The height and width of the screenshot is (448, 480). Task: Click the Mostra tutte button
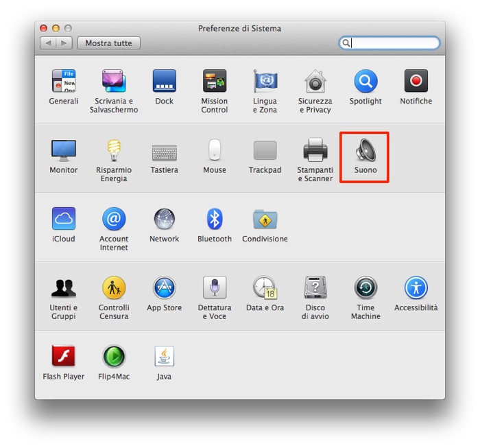[108, 43]
